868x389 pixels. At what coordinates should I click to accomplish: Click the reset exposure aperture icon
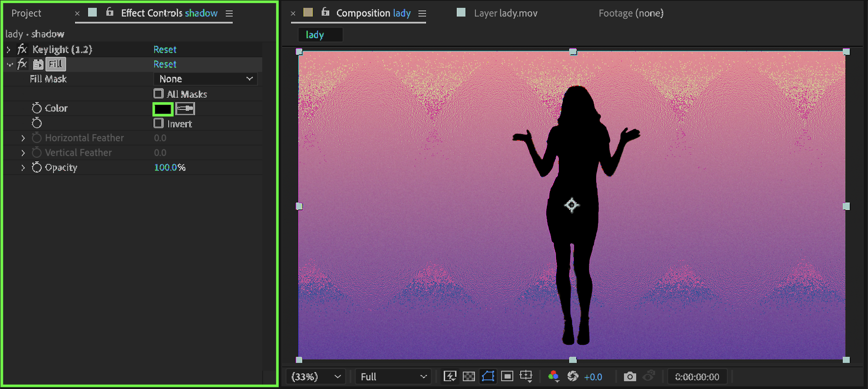click(573, 376)
